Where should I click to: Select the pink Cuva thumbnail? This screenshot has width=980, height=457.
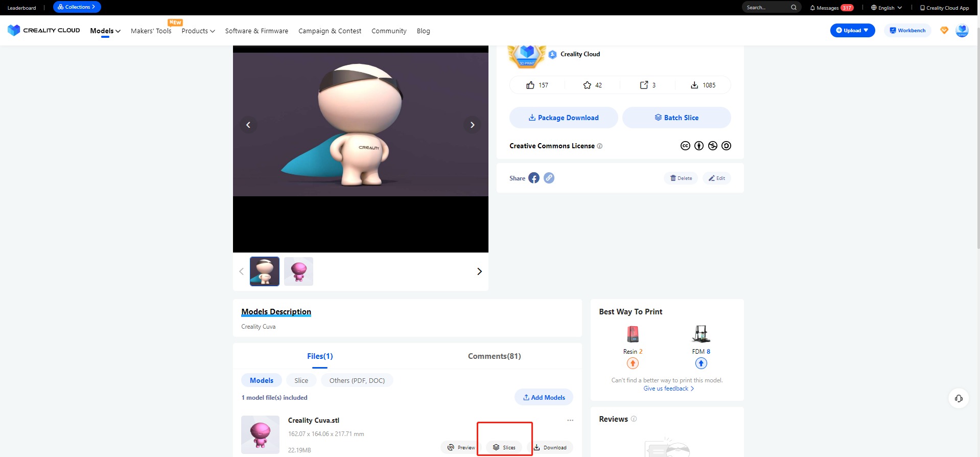click(298, 271)
